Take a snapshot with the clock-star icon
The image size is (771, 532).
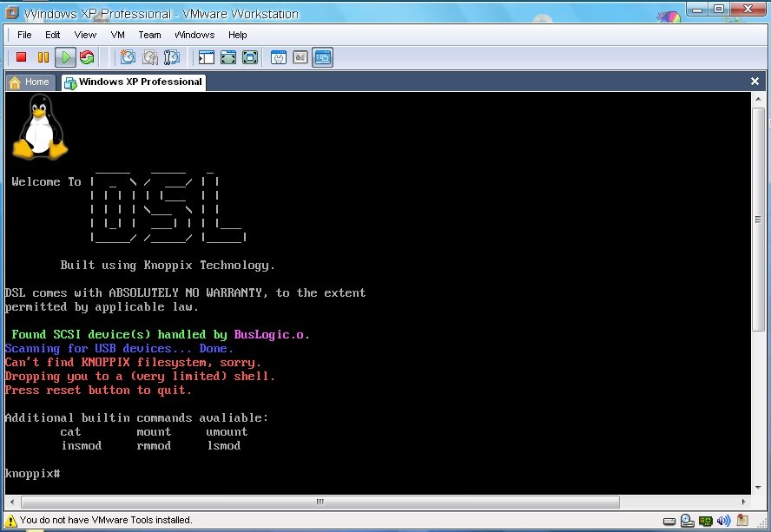[x=128, y=57]
